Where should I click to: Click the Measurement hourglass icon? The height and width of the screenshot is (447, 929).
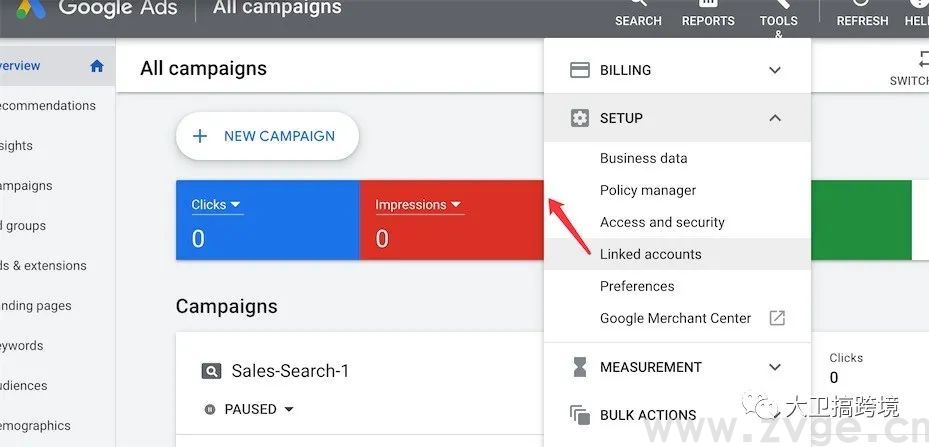point(579,367)
